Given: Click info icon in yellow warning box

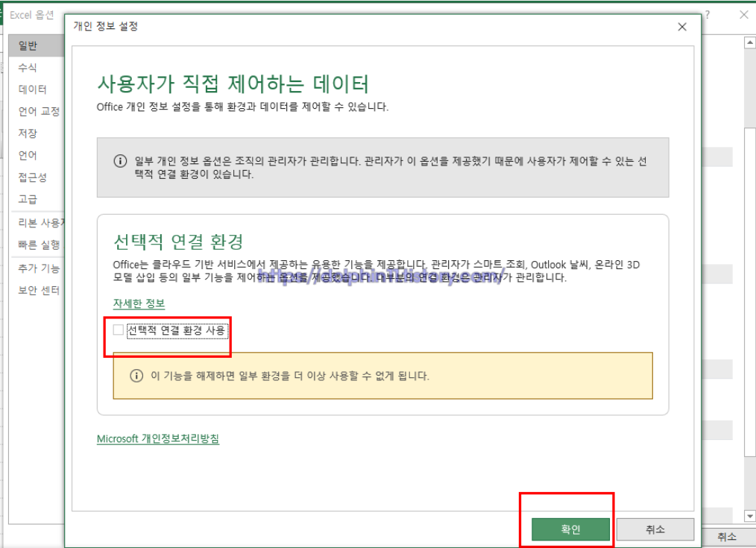Looking at the screenshot, I should pyautogui.click(x=136, y=376).
